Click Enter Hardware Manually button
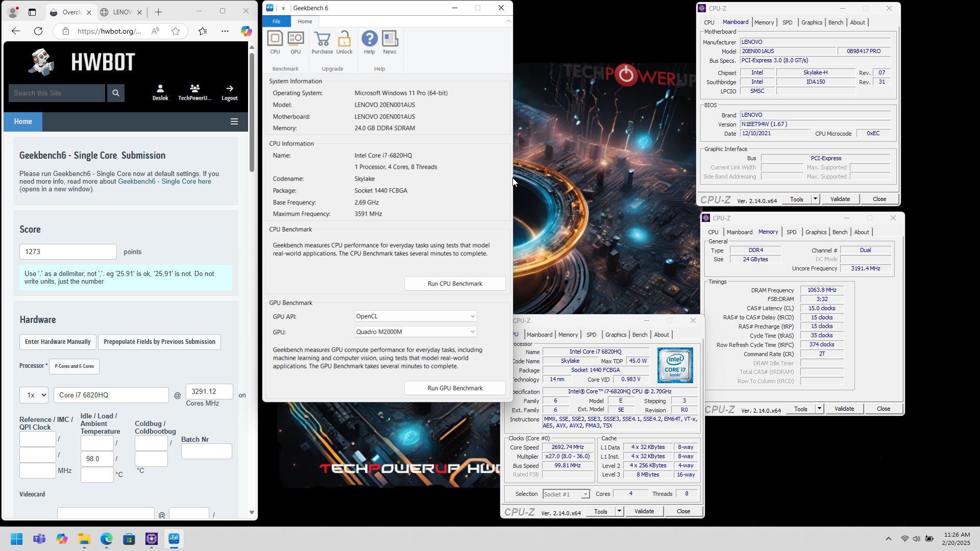Viewport: 980px width, 551px height. [58, 342]
